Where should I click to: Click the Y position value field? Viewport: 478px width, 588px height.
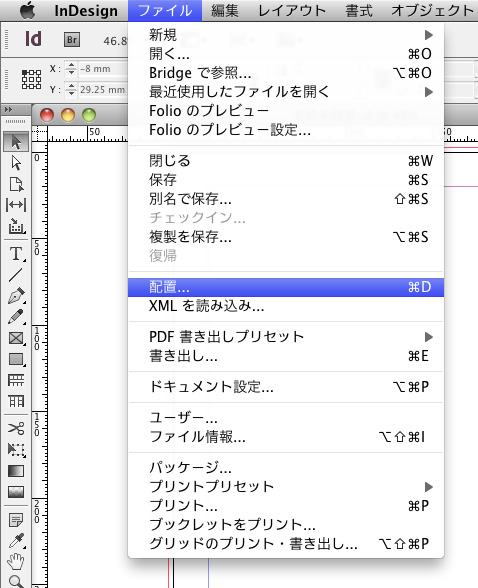tap(103, 90)
